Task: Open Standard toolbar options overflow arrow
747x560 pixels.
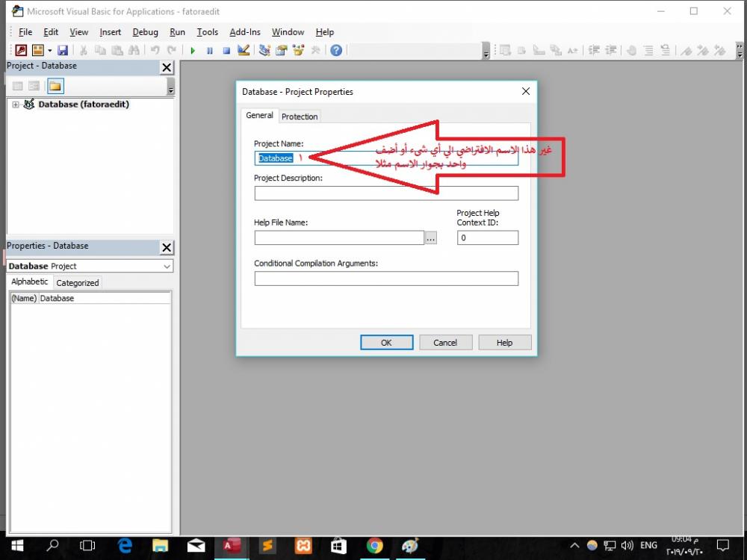Action: (x=486, y=52)
